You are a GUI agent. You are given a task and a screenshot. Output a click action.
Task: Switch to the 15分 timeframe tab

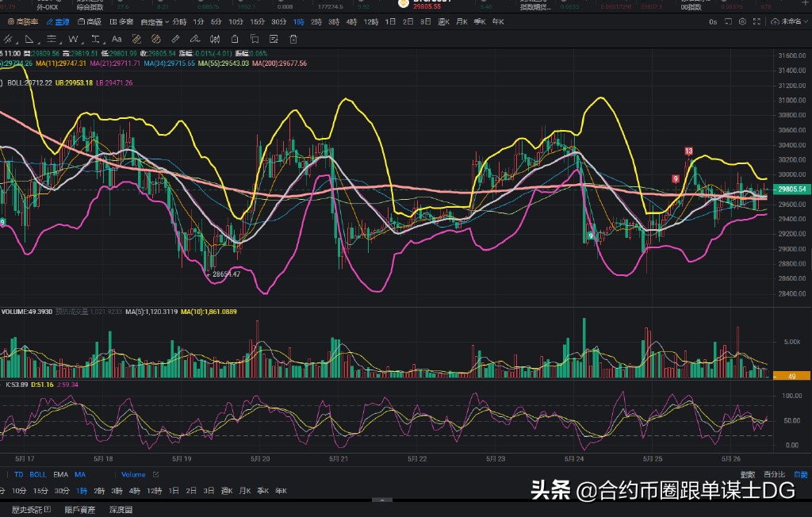(x=257, y=21)
